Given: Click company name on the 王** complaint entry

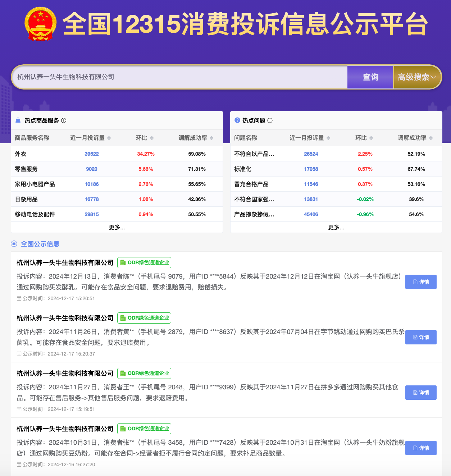Looking at the screenshot, I should [x=65, y=374].
